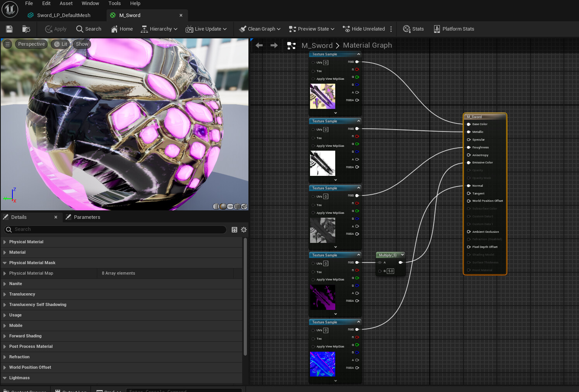Click the Hide Unrelated toolbar button
Viewport: 579px width, 392px height.
pyautogui.click(x=364, y=29)
